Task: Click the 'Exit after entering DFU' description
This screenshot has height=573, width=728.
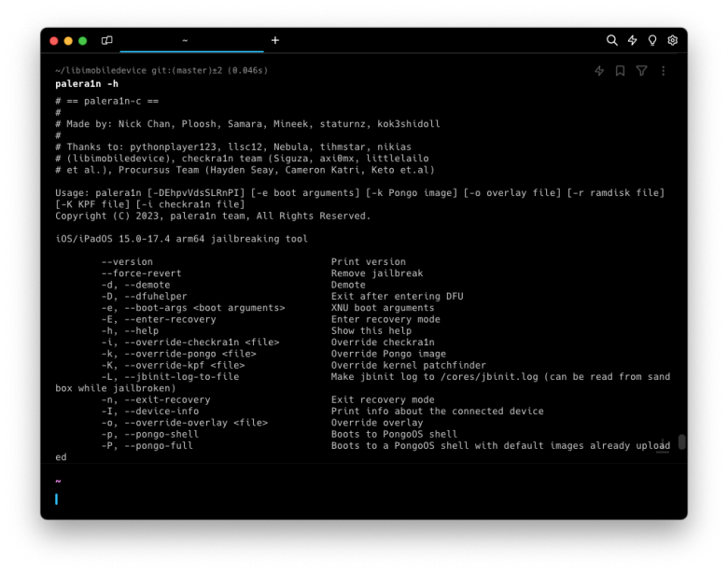Action: [x=397, y=296]
